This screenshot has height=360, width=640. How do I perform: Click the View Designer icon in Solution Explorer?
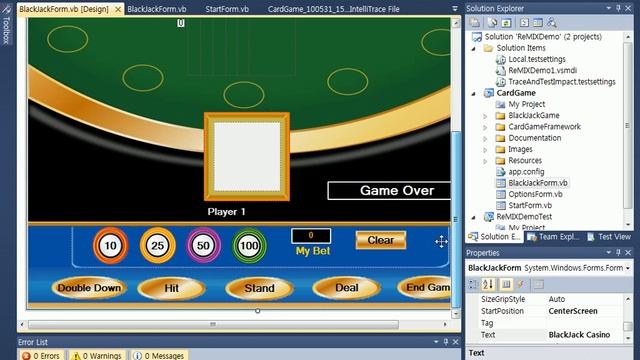tap(538, 23)
